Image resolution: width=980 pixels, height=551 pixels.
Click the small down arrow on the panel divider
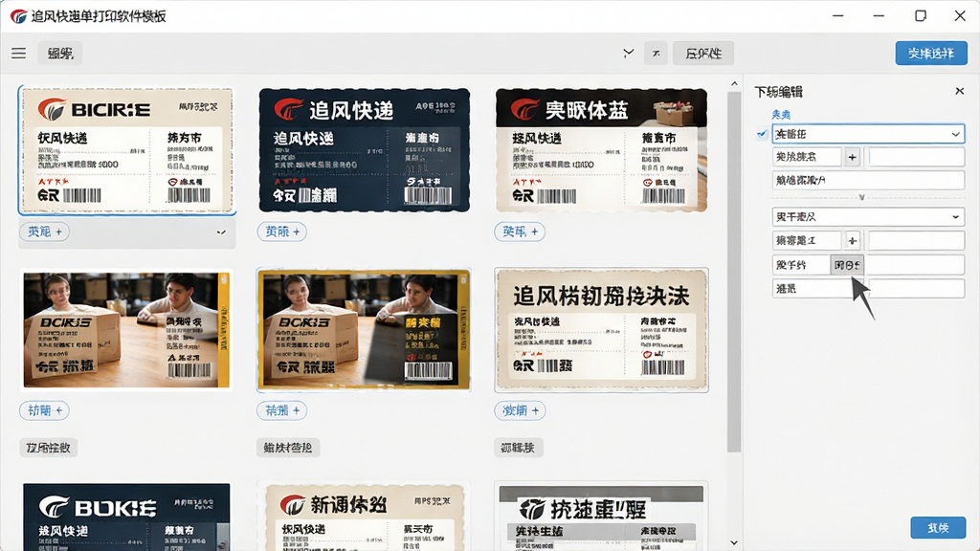(862, 197)
